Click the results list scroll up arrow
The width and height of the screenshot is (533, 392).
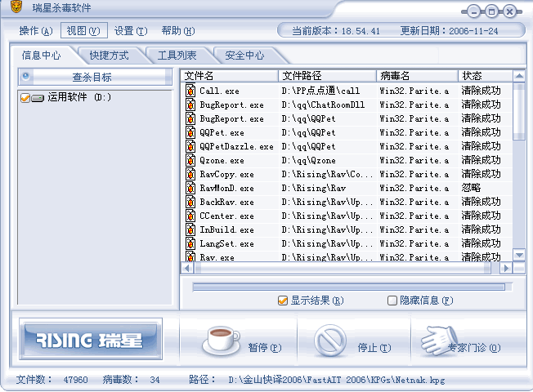pos(519,76)
